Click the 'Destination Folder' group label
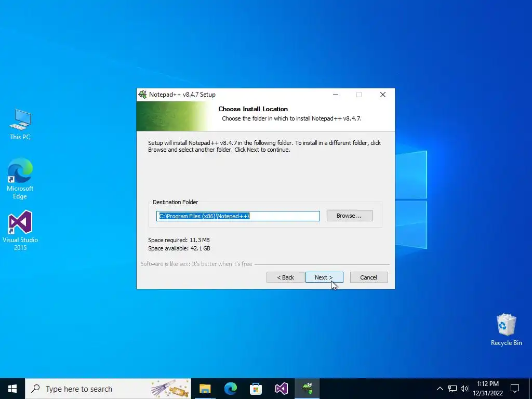This screenshot has height=399, width=532. 176,202
